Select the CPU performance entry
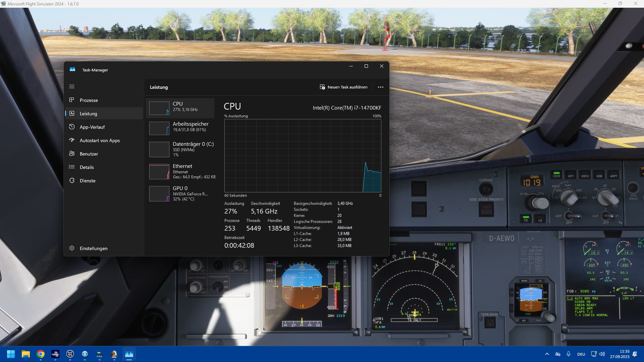The image size is (644, 362). 180,108
